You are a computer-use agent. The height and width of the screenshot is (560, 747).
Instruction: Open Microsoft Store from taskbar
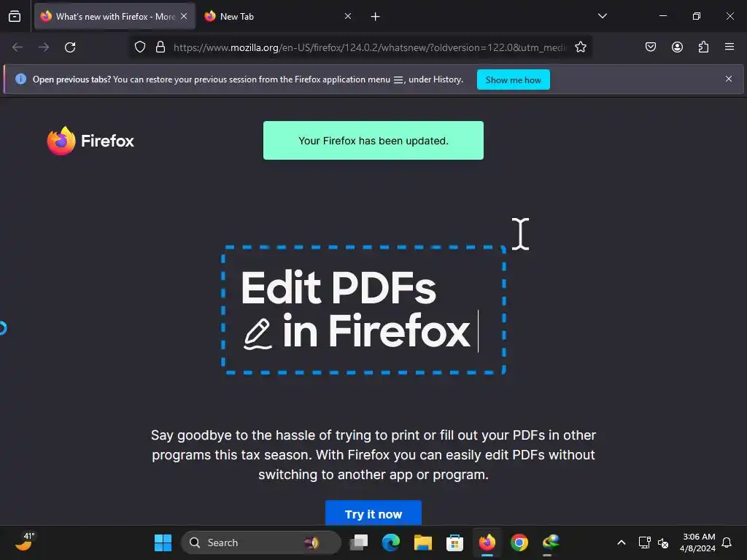coord(455,542)
